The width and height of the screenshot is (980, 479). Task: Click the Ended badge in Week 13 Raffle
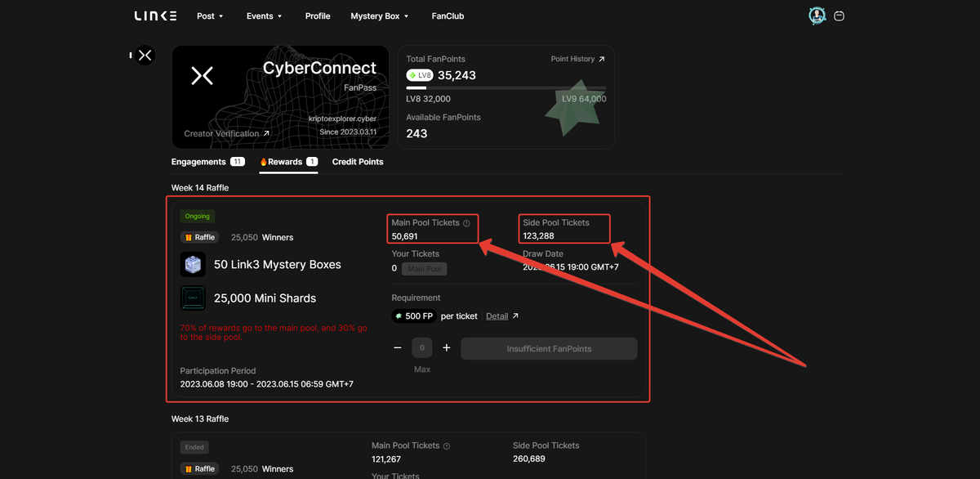point(194,447)
